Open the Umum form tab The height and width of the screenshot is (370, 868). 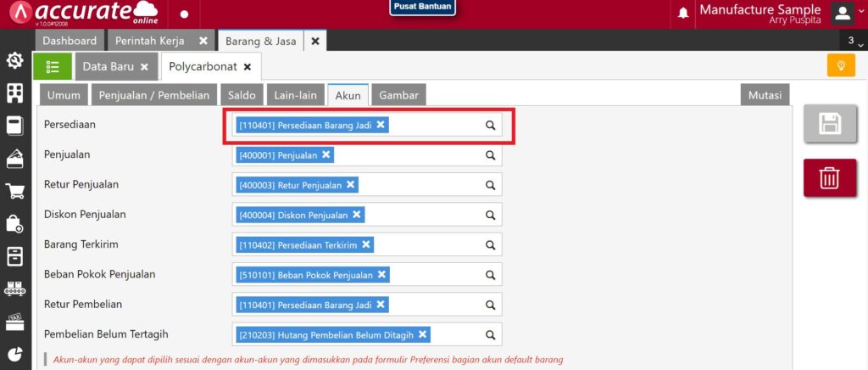tap(64, 95)
